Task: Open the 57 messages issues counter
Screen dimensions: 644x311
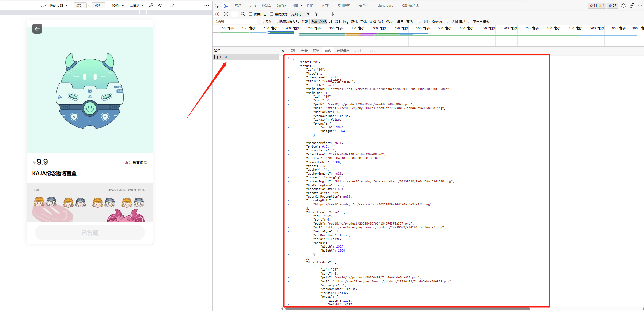Action: 612,6
